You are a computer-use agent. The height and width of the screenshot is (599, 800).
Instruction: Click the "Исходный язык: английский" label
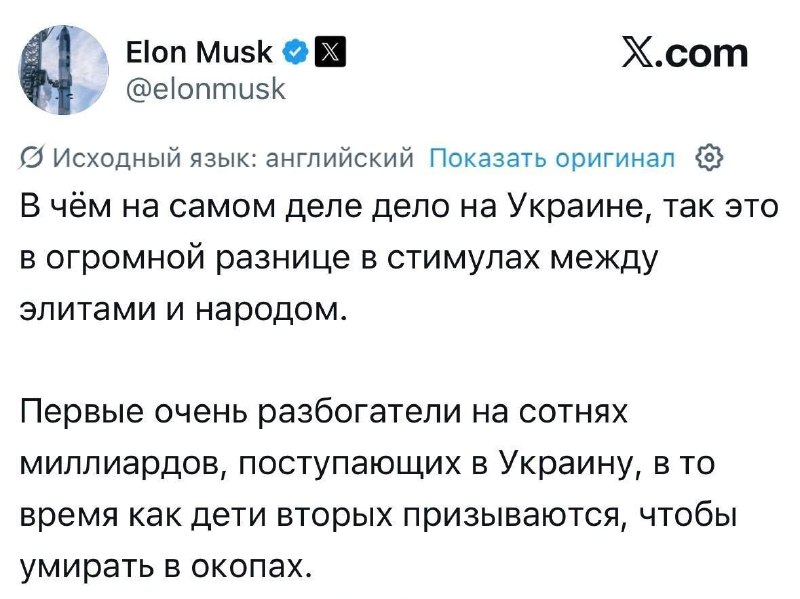coord(234,159)
